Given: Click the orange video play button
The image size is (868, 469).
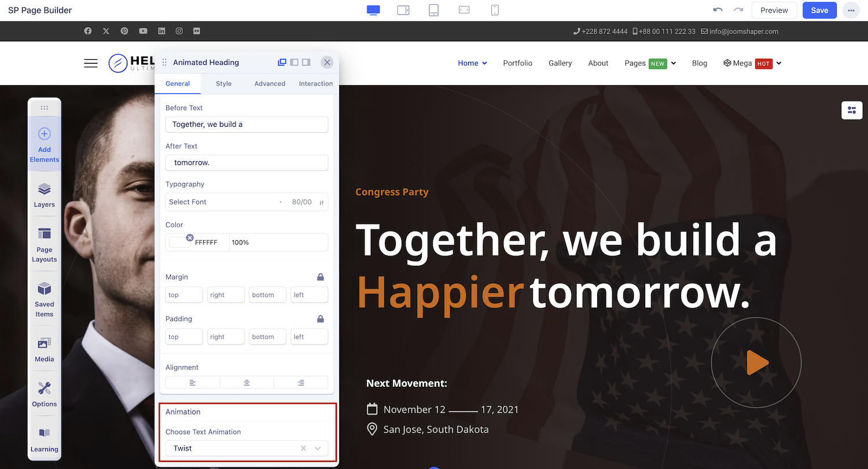Looking at the screenshot, I should click(x=756, y=362).
